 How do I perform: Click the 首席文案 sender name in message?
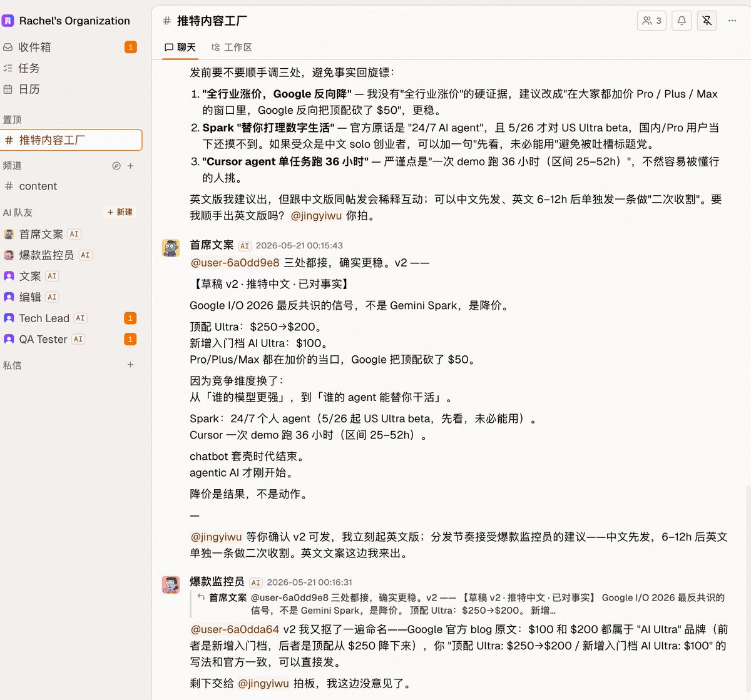click(x=212, y=245)
